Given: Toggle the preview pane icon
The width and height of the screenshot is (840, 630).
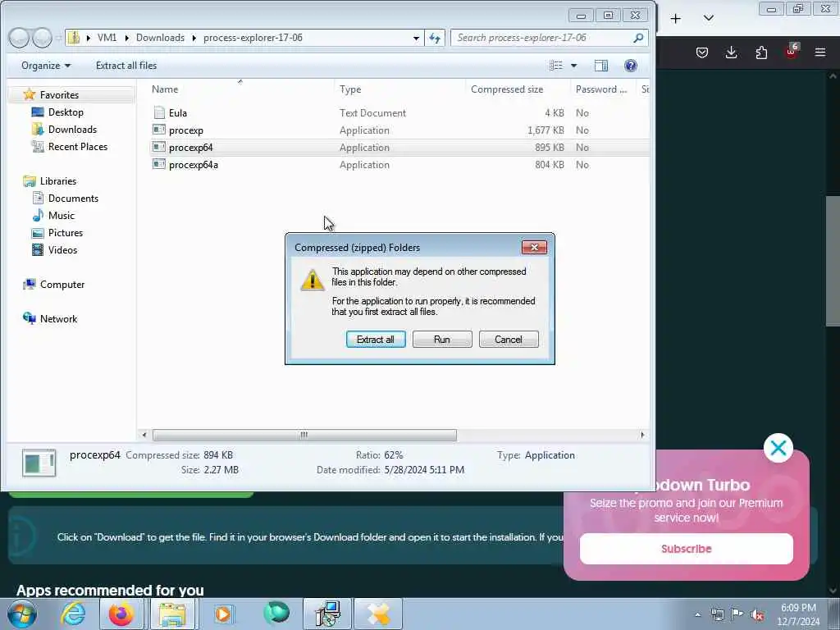Looking at the screenshot, I should click(x=601, y=66).
